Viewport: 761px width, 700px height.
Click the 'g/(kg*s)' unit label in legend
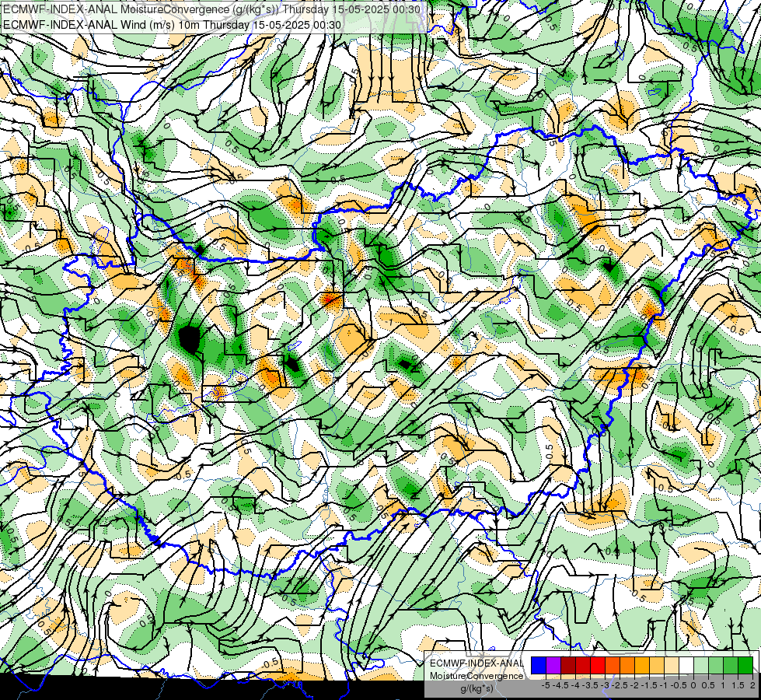point(476,688)
